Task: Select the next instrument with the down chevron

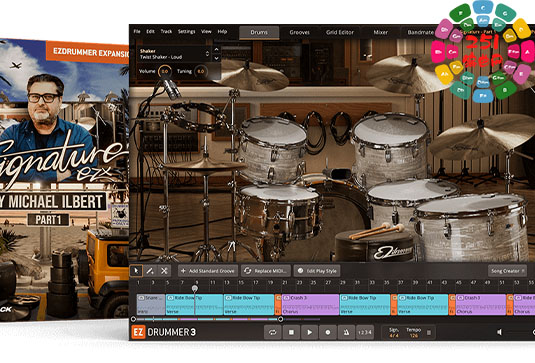Action: 216,58
